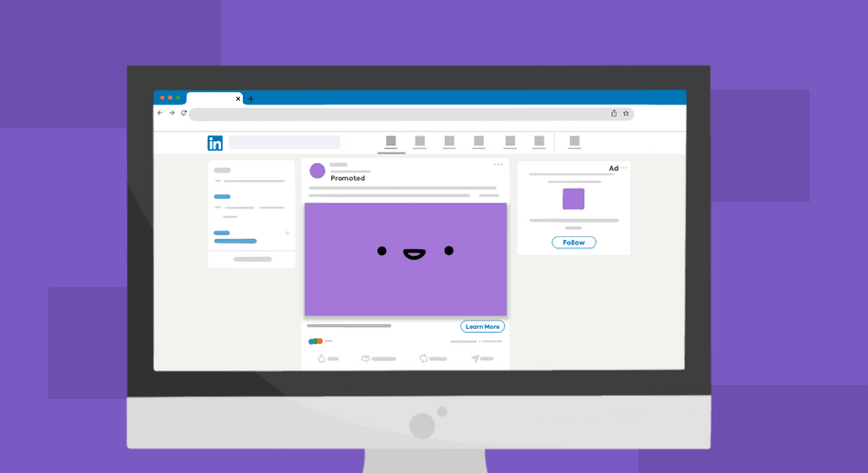
Task: Click the Learn More button
Action: (x=482, y=326)
